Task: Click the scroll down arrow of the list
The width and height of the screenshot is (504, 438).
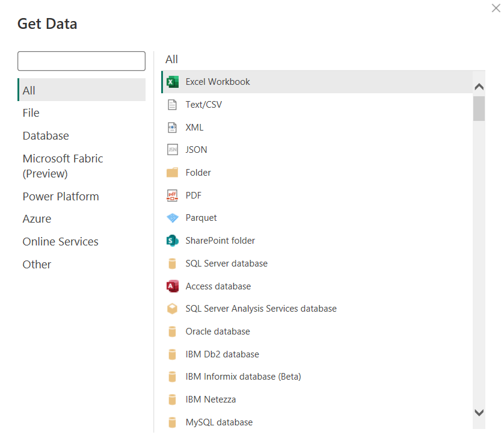Action: pos(479,413)
